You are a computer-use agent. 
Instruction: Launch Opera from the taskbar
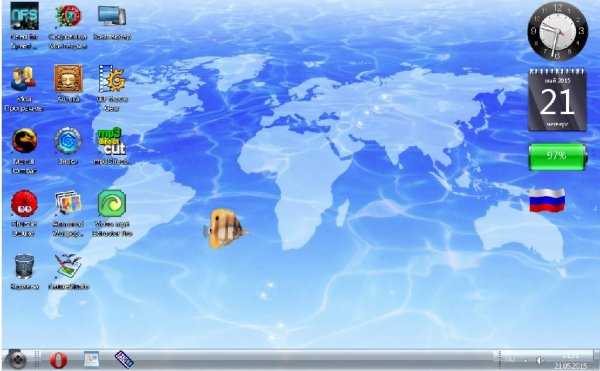(59, 360)
